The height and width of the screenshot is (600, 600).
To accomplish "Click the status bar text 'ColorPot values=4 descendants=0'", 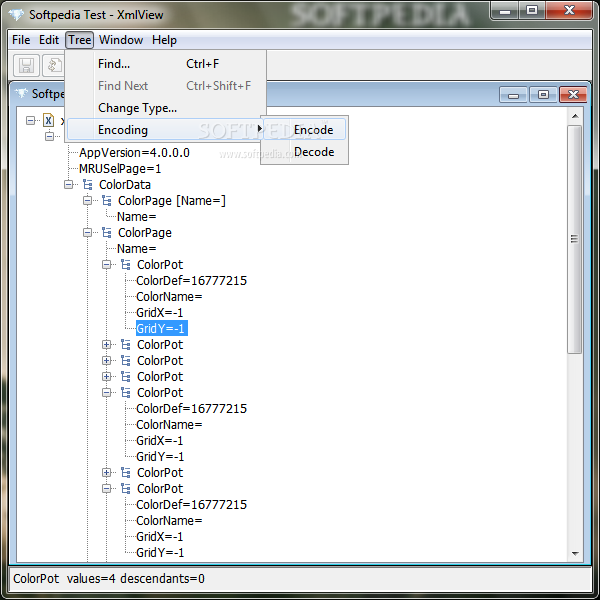I will 109,579.
